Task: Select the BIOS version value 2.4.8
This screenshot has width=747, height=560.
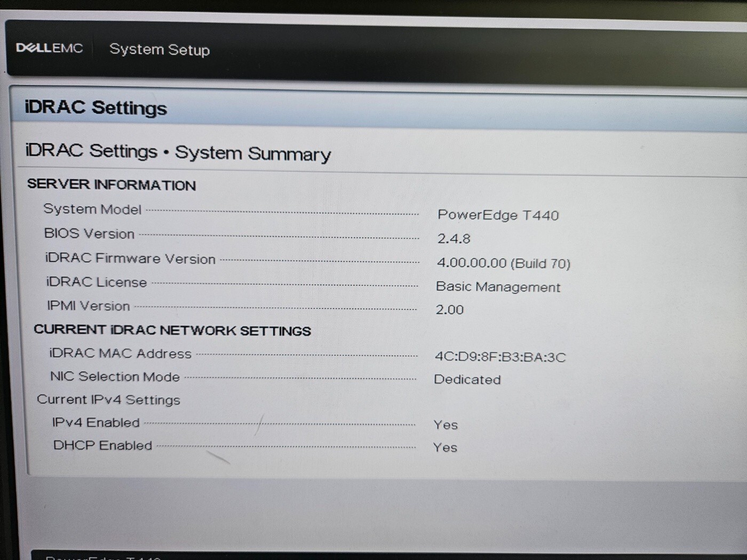Action: [454, 238]
